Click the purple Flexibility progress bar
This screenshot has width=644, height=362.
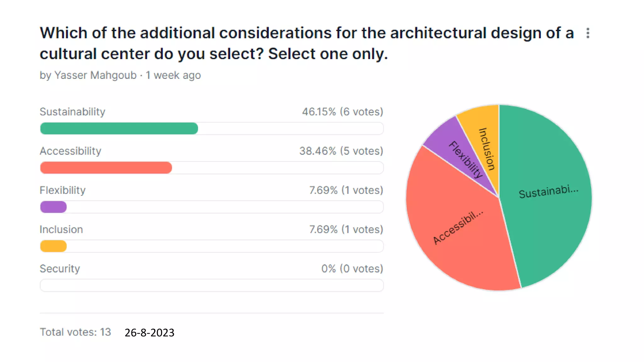click(53, 207)
